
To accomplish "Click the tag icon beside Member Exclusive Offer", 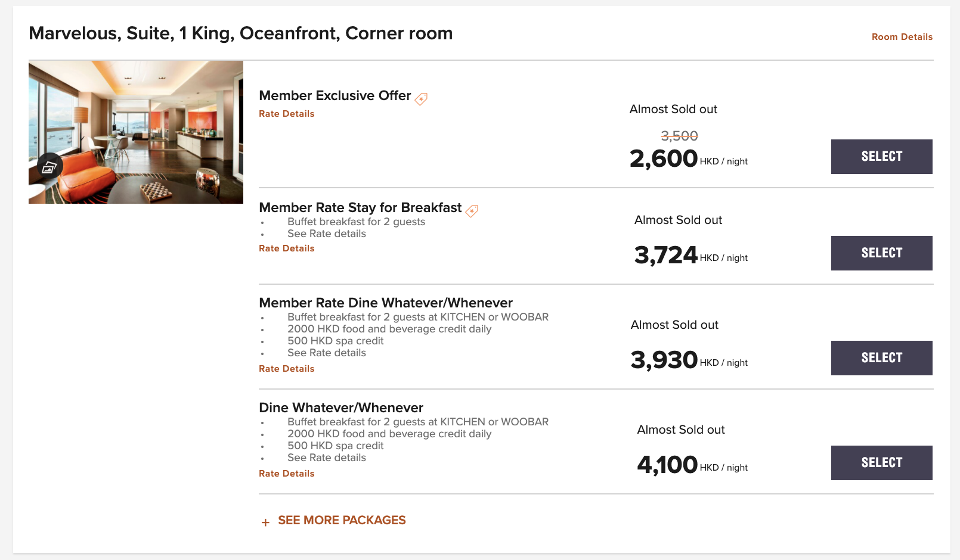I will (421, 99).
